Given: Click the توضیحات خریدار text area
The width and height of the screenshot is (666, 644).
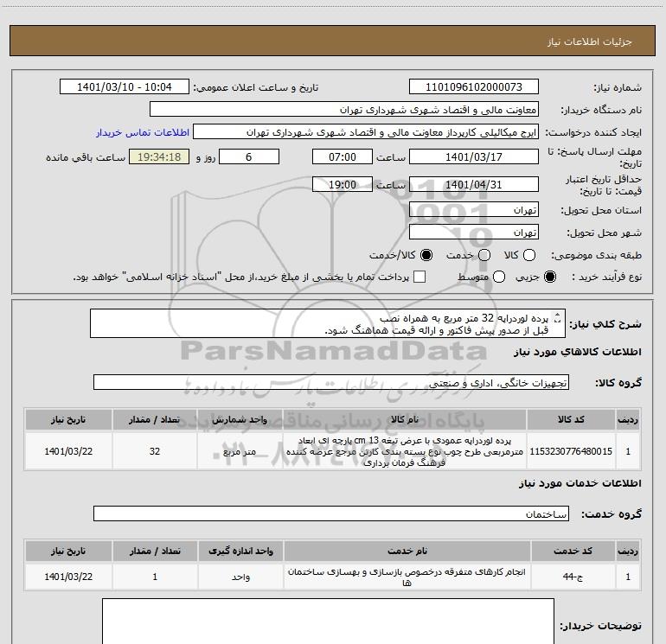Looking at the screenshot, I should [328, 621].
